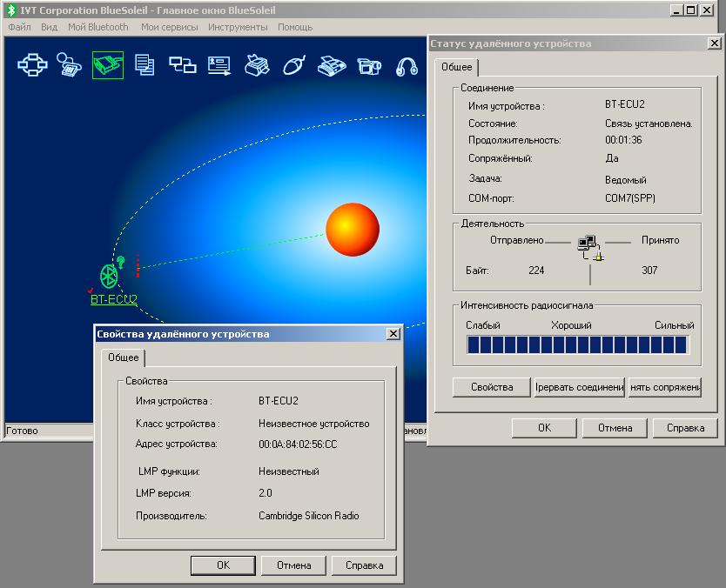Screen dimensions: 726x588
Task: Open the Мой Bluetooth menu
Action: point(97,27)
